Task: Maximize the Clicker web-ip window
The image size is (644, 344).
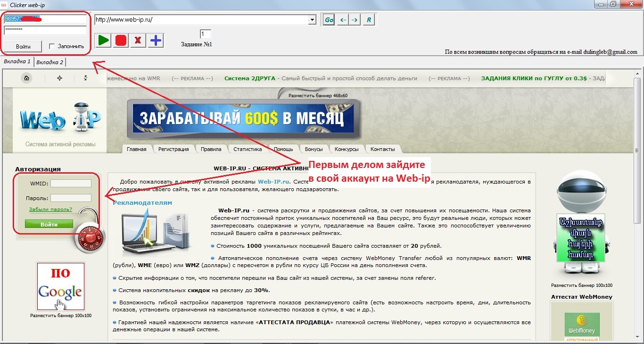Action: 613,4
